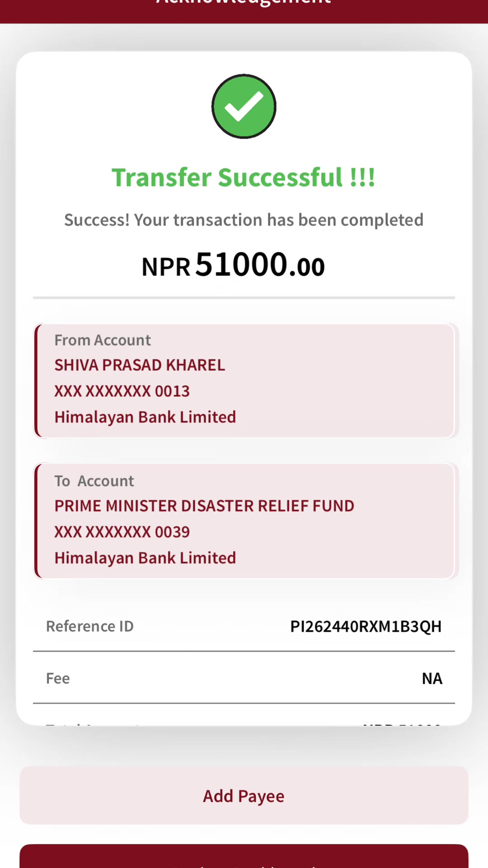
Task: Tap the reference ID PI262440RXM1B3QH
Action: click(x=366, y=626)
